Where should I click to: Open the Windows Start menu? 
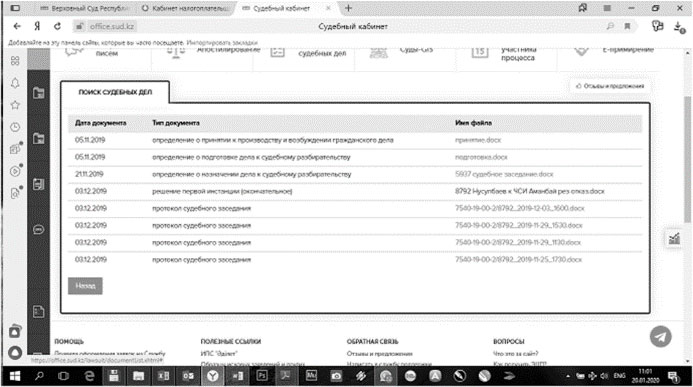(x=15, y=376)
